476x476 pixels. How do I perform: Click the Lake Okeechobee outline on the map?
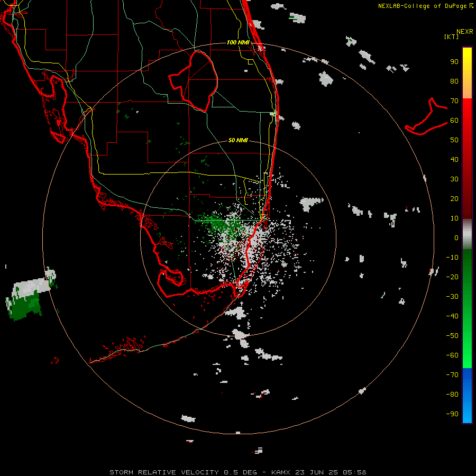pos(194,80)
